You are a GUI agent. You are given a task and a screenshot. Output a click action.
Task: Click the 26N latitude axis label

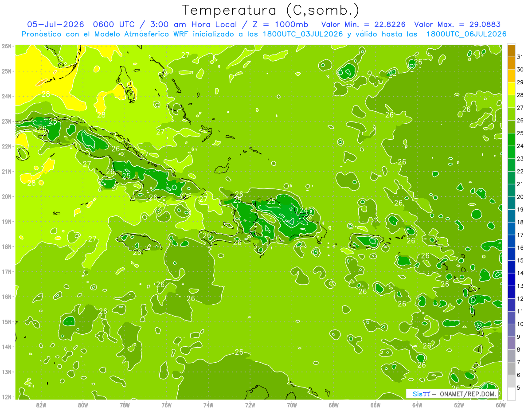point(7,46)
